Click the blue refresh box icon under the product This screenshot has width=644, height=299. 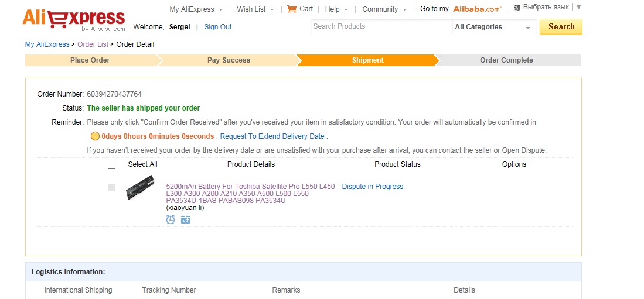(185, 219)
